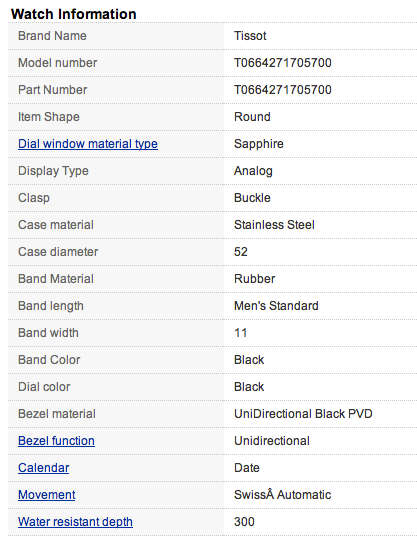Image resolution: width=417 pixels, height=536 pixels.
Task: Click the UniDirectional Black PVD bezel value
Action: pos(303,414)
